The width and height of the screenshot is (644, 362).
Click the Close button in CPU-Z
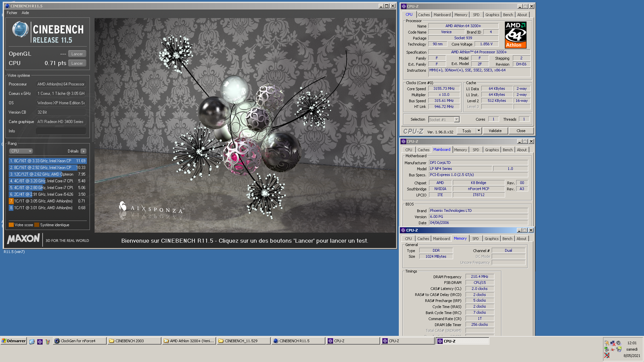click(521, 131)
